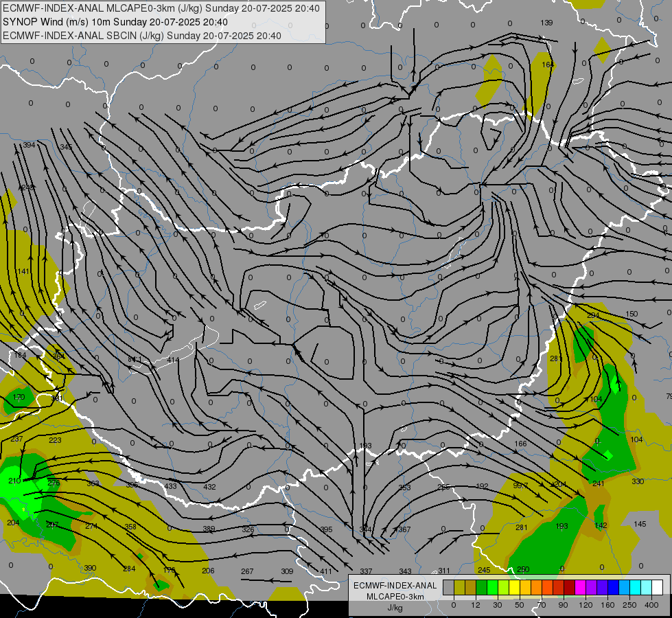Screen dimensions: 672x618
Task: Pick the pure yellow legend swatch
Action: tap(514, 588)
